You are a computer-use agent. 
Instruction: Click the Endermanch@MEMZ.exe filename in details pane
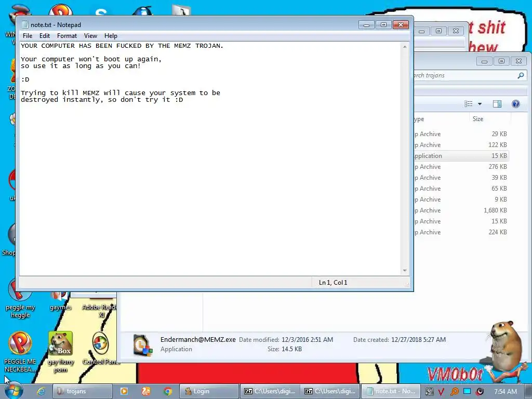(198, 339)
